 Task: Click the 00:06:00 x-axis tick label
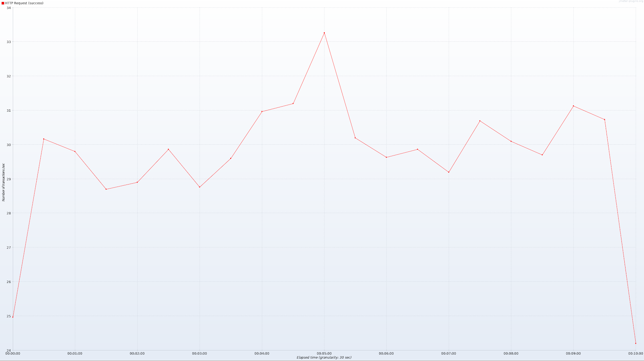click(x=386, y=353)
